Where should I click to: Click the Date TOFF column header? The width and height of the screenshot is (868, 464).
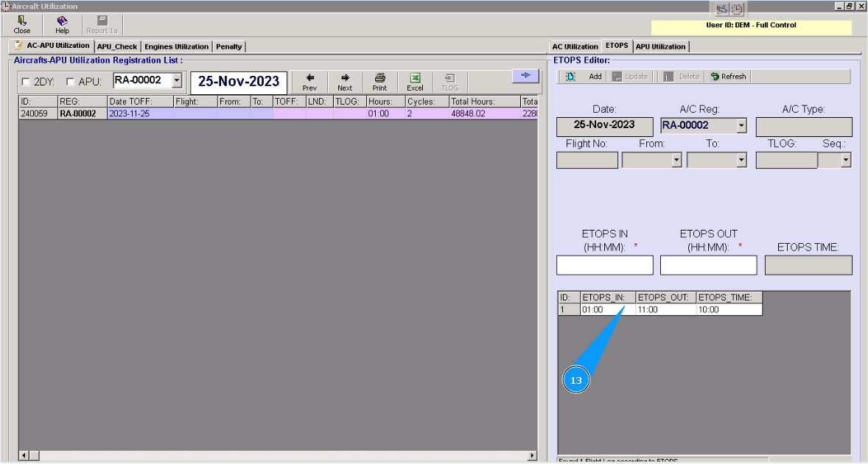(x=140, y=102)
